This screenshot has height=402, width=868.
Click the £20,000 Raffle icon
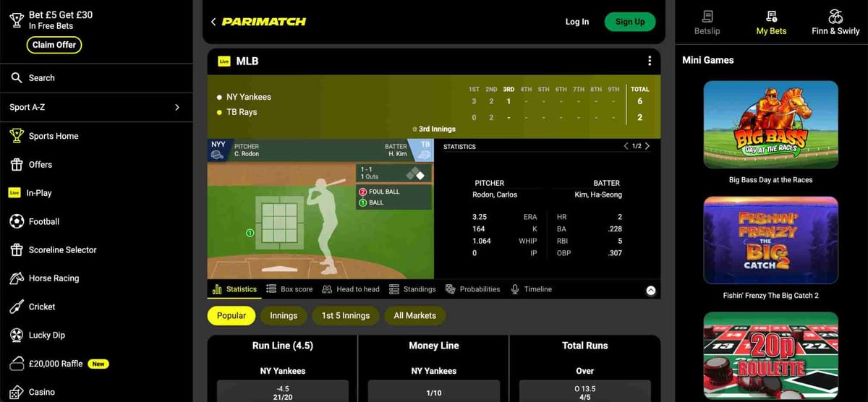[x=17, y=364]
